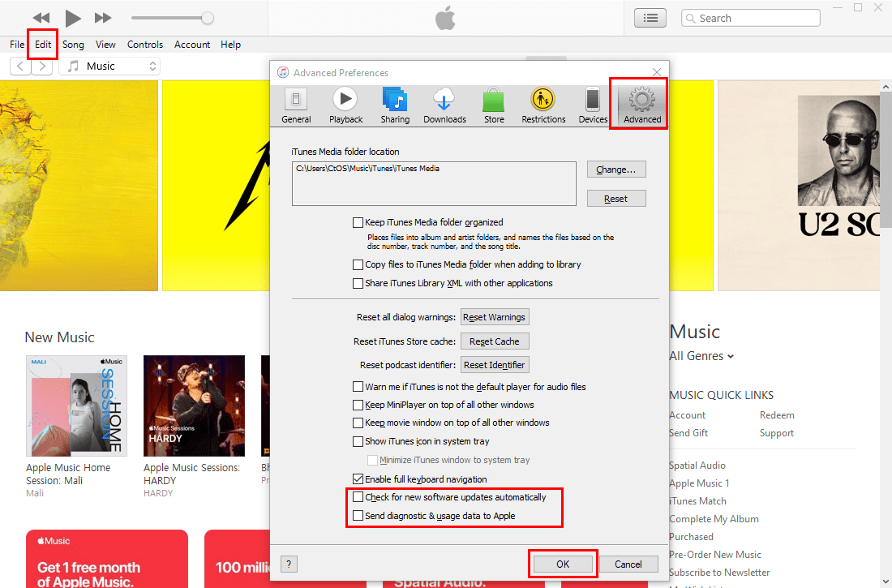The width and height of the screenshot is (892, 588).
Task: Open the Purchased link
Action: 691,537
